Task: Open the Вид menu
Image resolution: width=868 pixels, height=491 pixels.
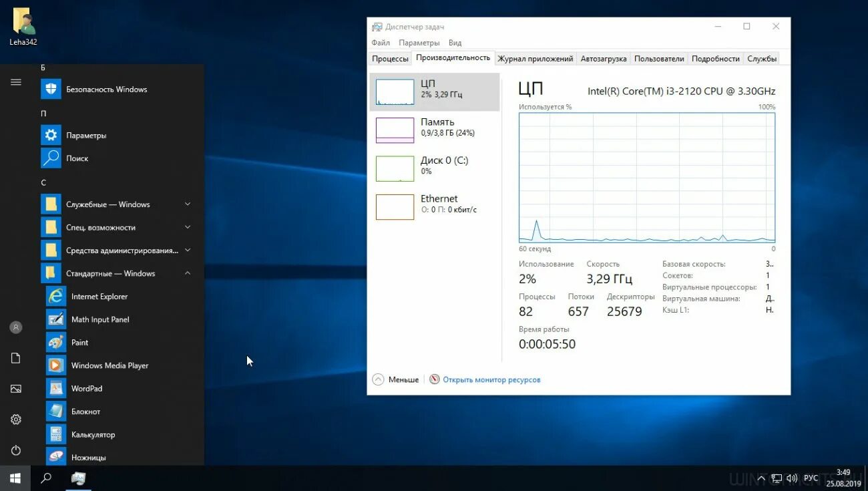Action: (455, 43)
